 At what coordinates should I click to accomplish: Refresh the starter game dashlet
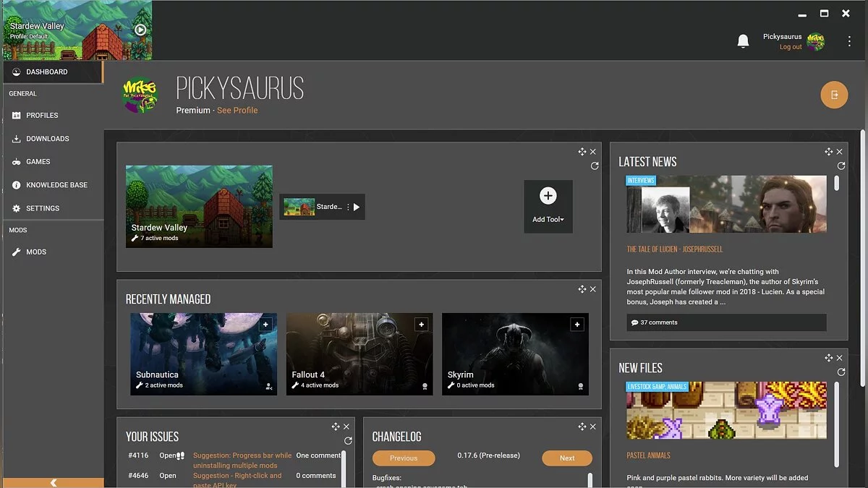click(x=595, y=166)
